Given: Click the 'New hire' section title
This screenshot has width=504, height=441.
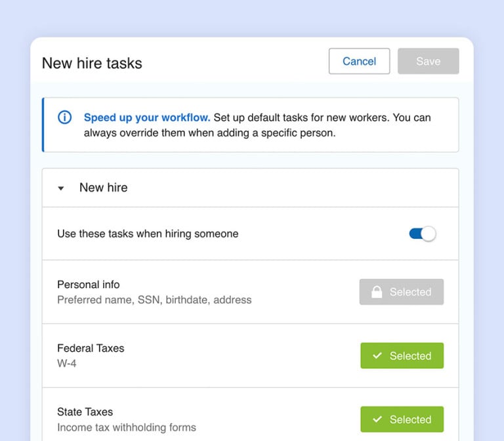Looking at the screenshot, I should [103, 188].
